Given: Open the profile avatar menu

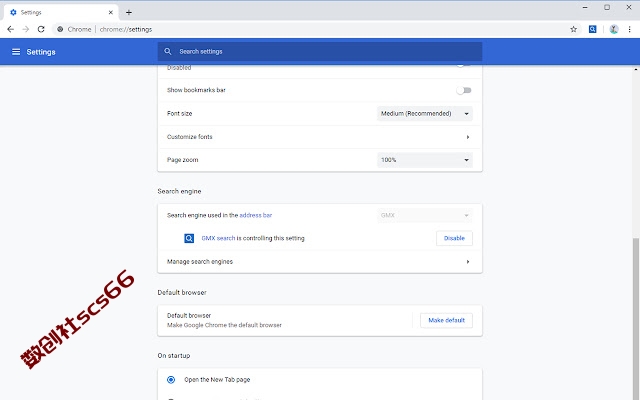Looking at the screenshot, I should click(x=614, y=29).
